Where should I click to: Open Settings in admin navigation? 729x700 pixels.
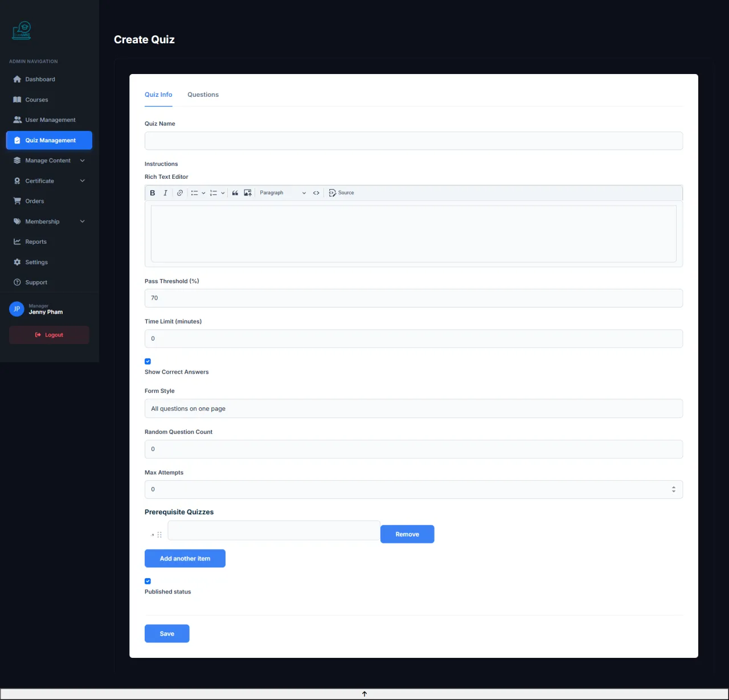[x=49, y=262]
